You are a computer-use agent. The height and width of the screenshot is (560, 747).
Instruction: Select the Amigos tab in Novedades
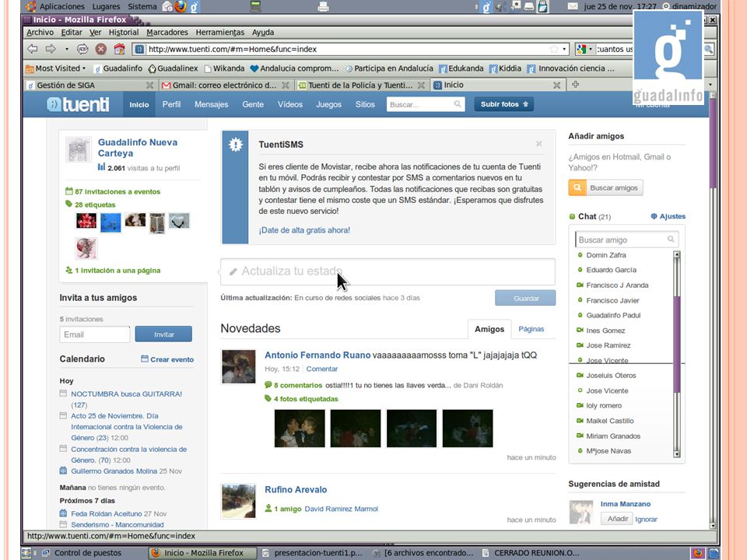(x=489, y=329)
